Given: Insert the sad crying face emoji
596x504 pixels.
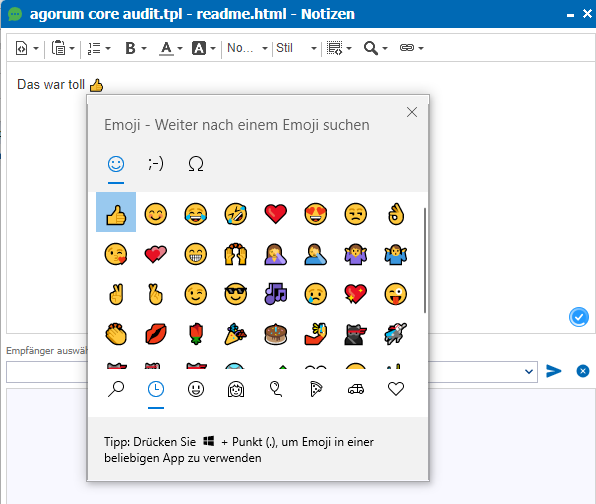Looking at the screenshot, I should pyautogui.click(x=315, y=294).
